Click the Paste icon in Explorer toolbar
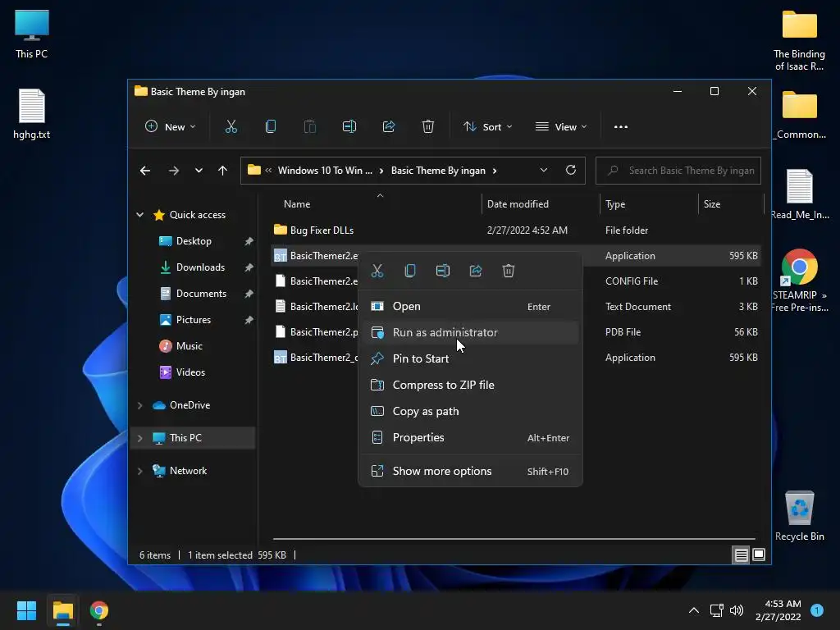This screenshot has height=630, width=840. [309, 127]
